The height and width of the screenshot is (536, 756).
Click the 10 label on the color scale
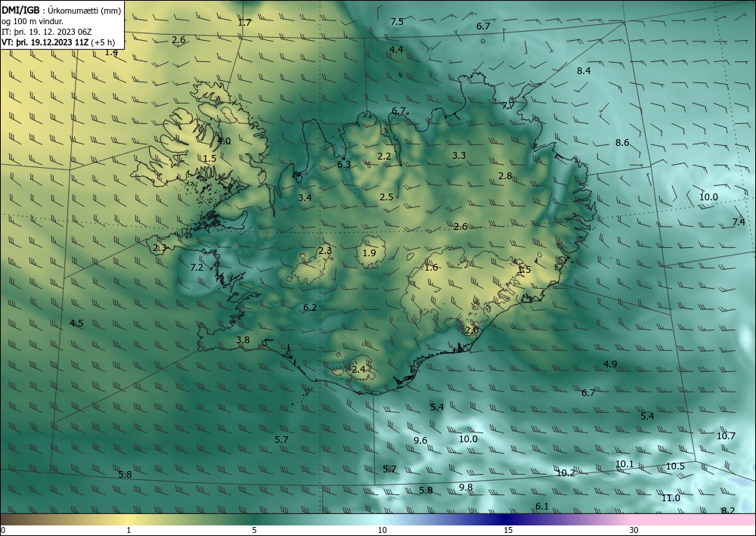[382, 531]
